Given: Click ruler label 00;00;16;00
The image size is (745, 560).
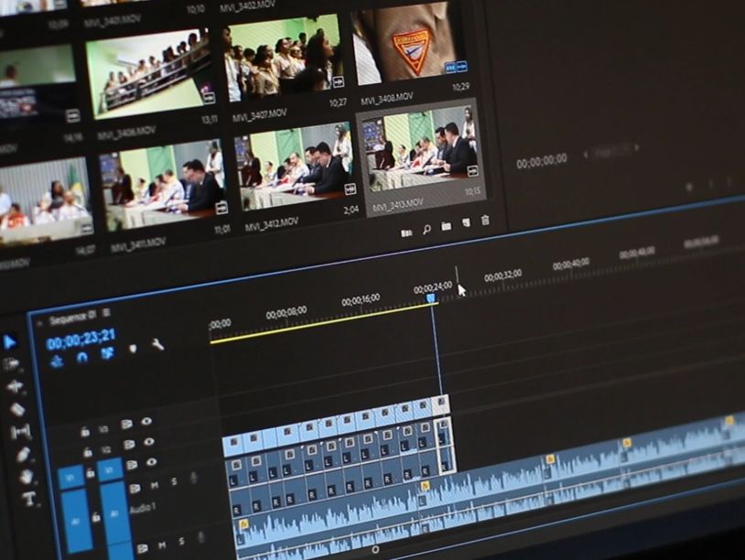Looking at the screenshot, I should pos(361,300).
